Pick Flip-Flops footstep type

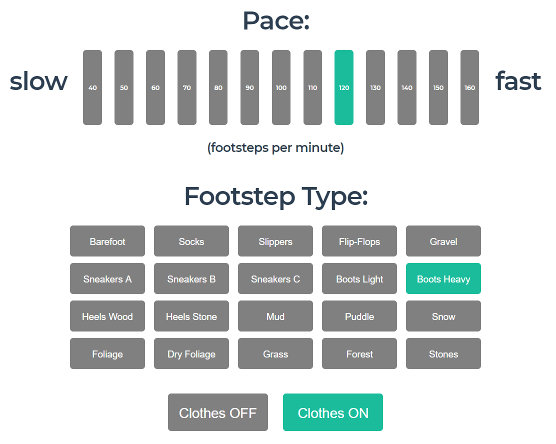pyautogui.click(x=360, y=241)
